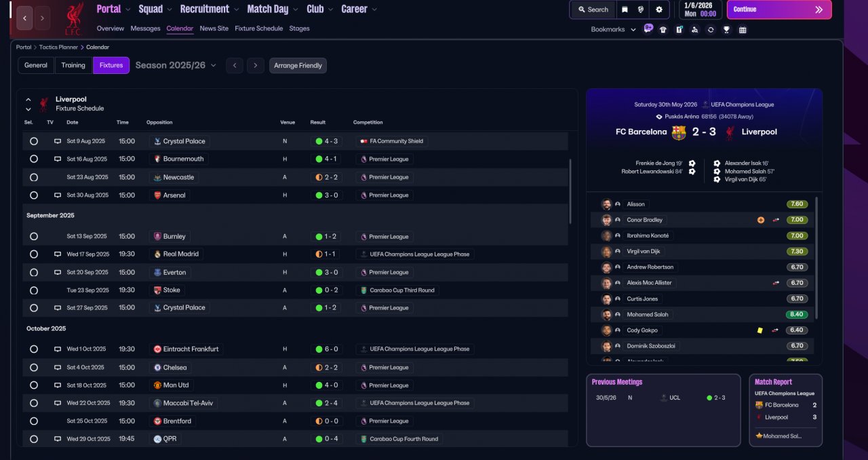Image resolution: width=868 pixels, height=460 pixels.
Task: Select the Stoke fixture radio circle
Action: 34,290
